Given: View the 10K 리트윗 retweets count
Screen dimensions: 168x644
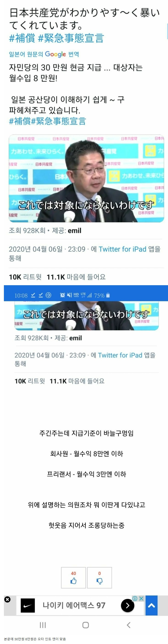Looking at the screenshot, I should click(25, 277).
